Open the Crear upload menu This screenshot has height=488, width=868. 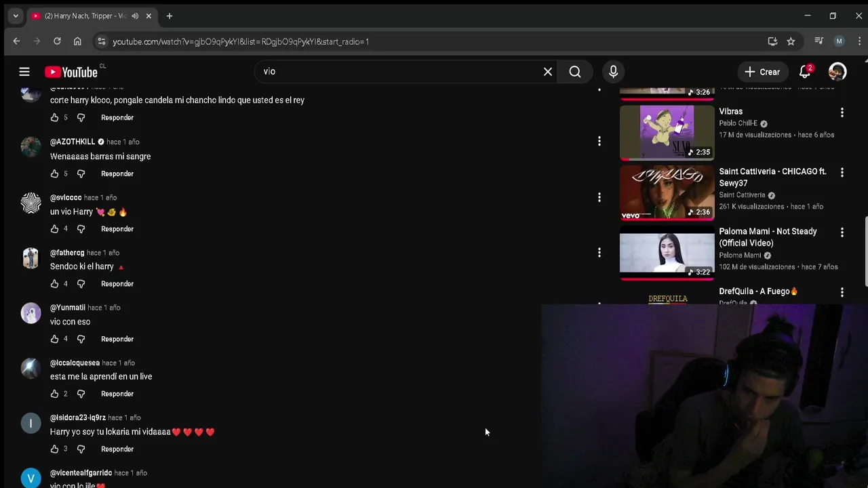pos(762,72)
